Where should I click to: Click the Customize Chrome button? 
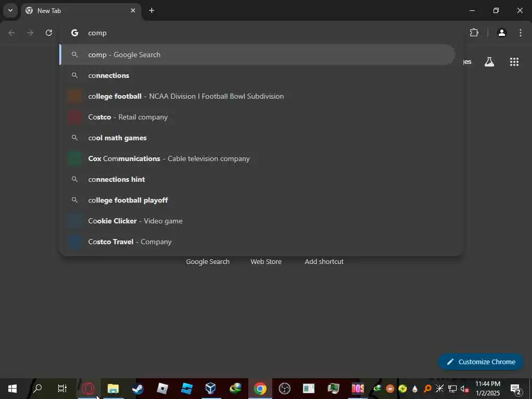point(481,362)
